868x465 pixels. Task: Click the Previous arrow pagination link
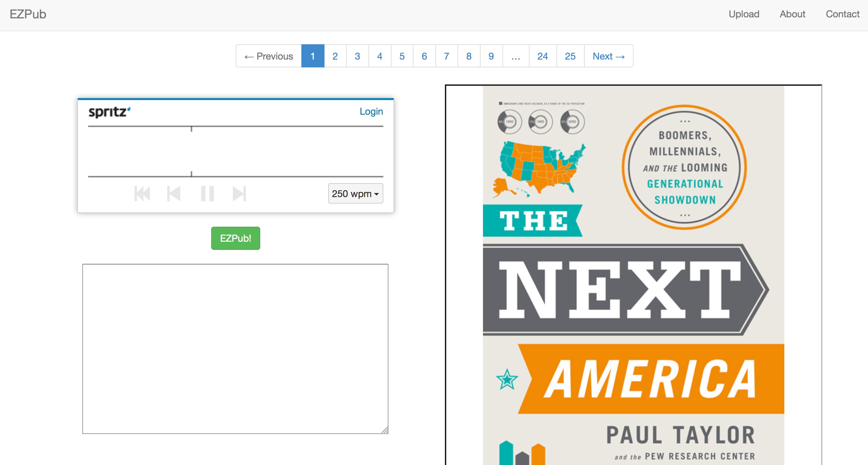[x=269, y=56]
